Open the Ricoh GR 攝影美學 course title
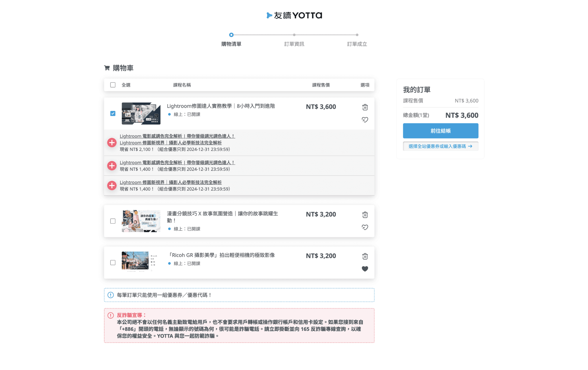 [x=221, y=255]
